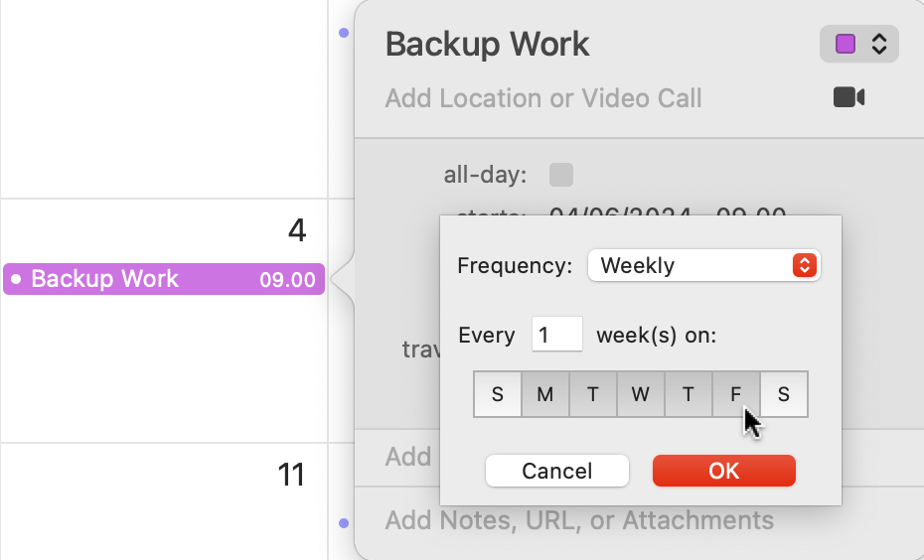924x560 pixels.
Task: Open the Frequency Weekly dropdown
Action: pyautogui.click(x=703, y=266)
